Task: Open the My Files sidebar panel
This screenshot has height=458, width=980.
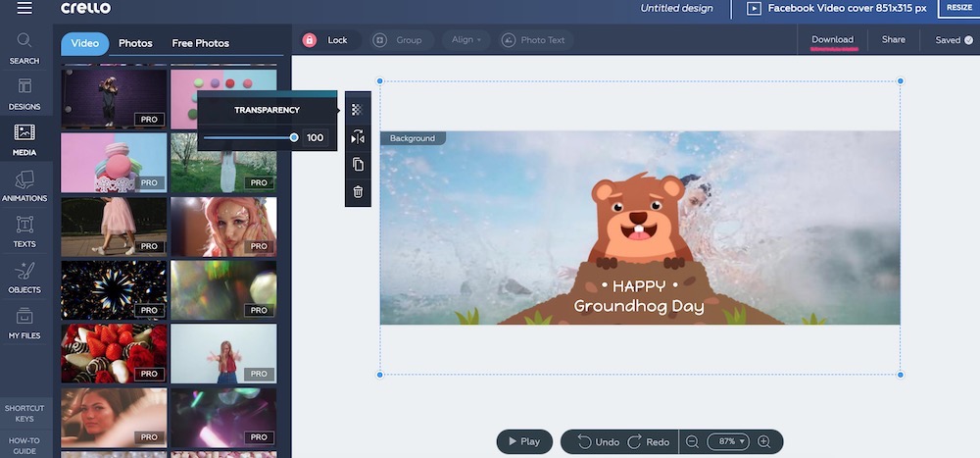Action: point(24,324)
